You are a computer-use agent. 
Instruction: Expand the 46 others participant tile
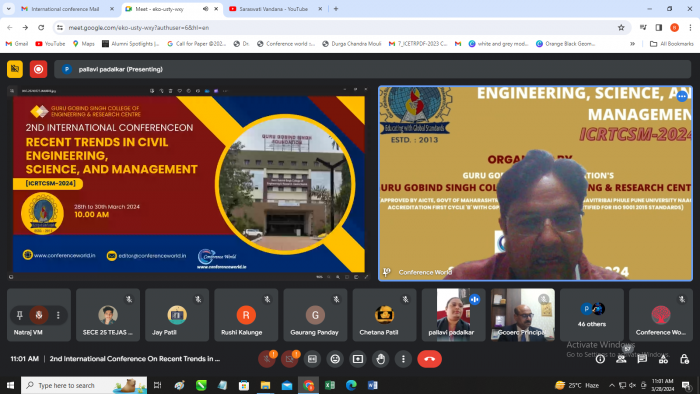[592, 315]
